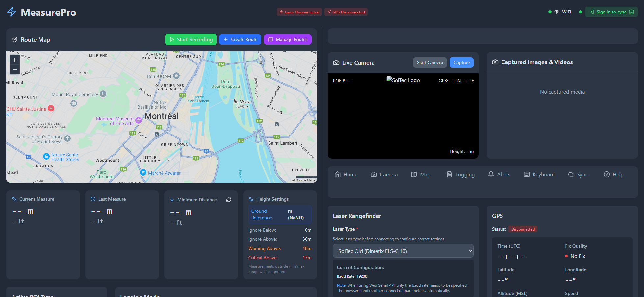Switch to the Keyboard tab
The image size is (644, 297).
pyautogui.click(x=539, y=174)
